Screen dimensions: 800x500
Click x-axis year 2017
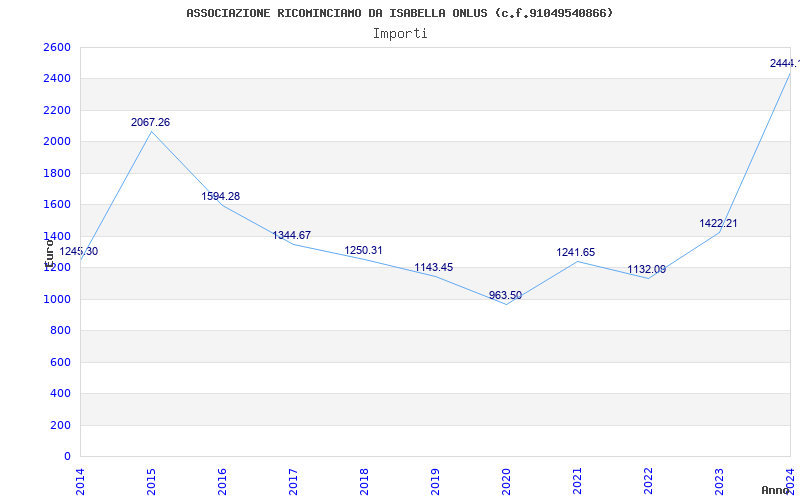click(293, 482)
